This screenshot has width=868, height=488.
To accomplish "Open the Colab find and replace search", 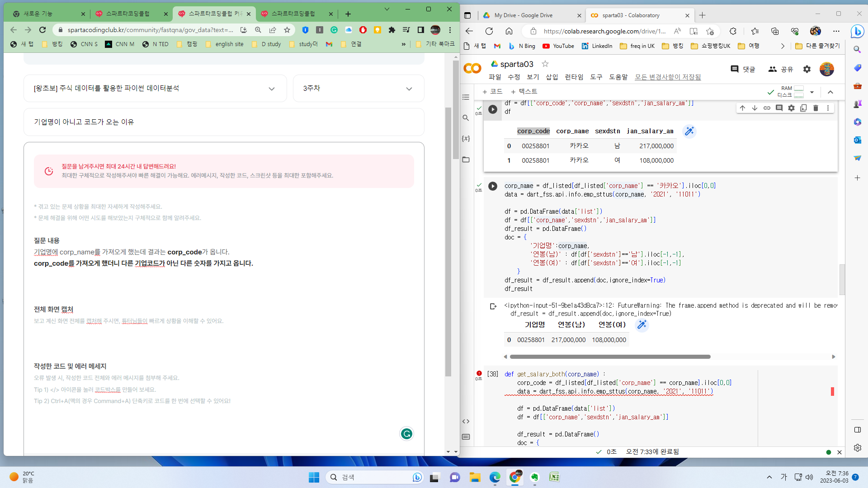I will pyautogui.click(x=466, y=118).
